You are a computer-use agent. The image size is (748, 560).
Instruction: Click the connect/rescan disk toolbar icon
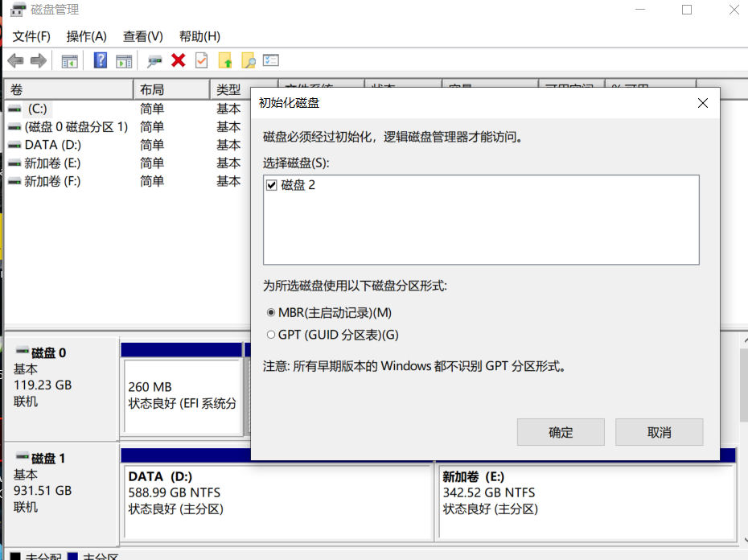click(x=154, y=61)
